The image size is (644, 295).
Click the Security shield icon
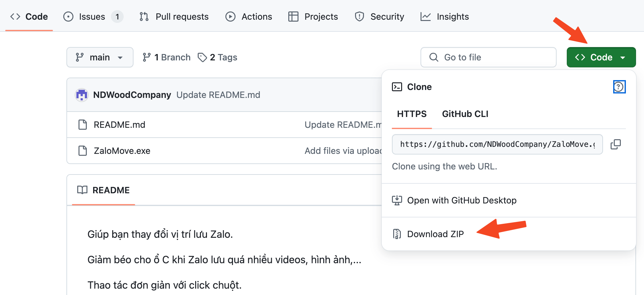[x=360, y=17]
